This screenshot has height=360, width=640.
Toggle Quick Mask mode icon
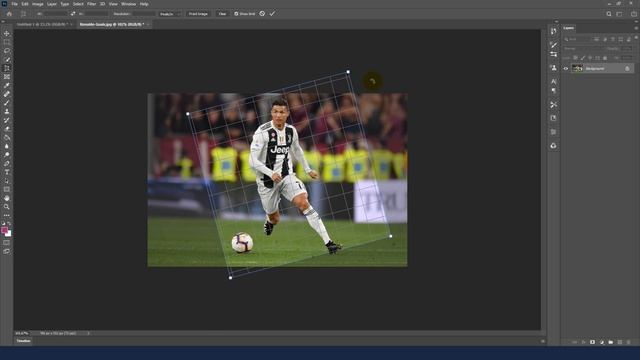click(7, 242)
